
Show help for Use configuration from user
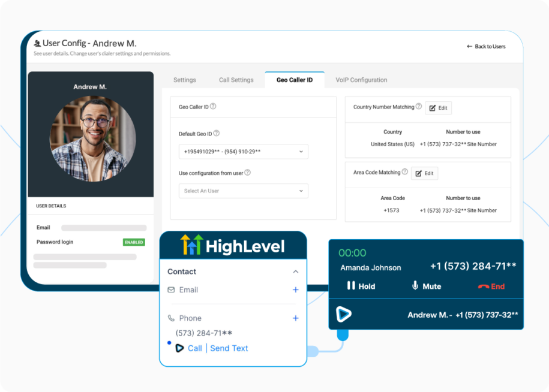(x=248, y=173)
